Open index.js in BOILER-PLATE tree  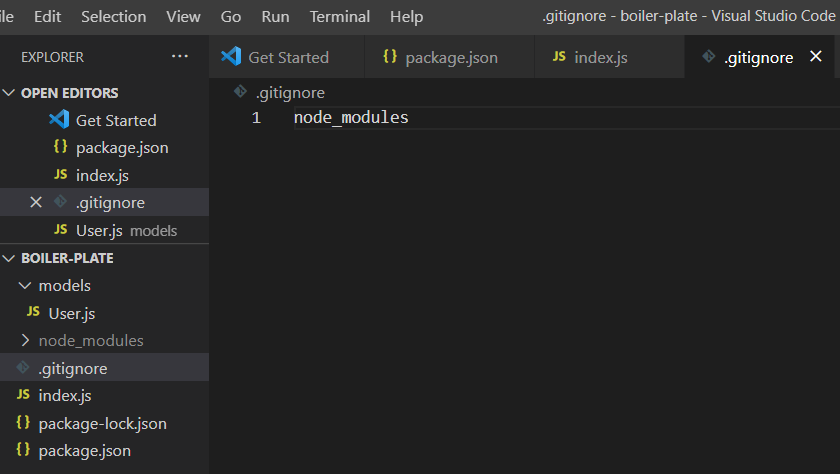point(104,395)
